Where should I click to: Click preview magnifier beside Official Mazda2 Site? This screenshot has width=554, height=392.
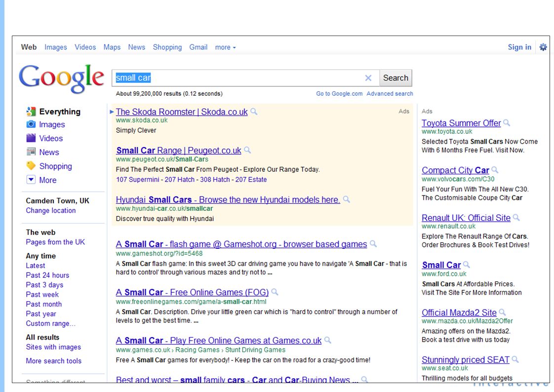(x=503, y=312)
